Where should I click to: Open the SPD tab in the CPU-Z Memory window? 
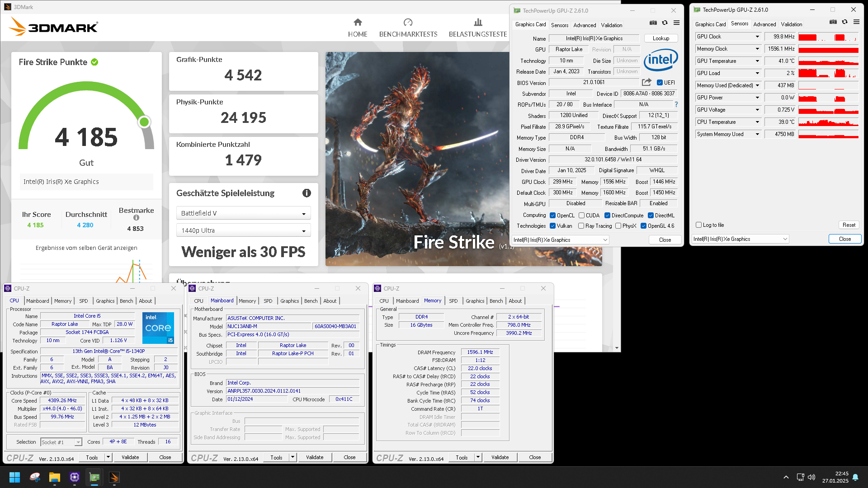453,301
